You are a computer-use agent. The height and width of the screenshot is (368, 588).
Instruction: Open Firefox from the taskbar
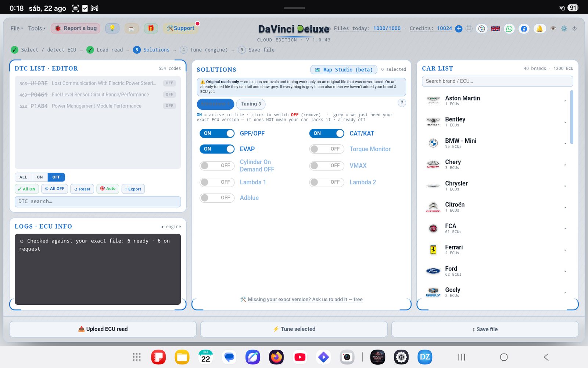(276, 357)
